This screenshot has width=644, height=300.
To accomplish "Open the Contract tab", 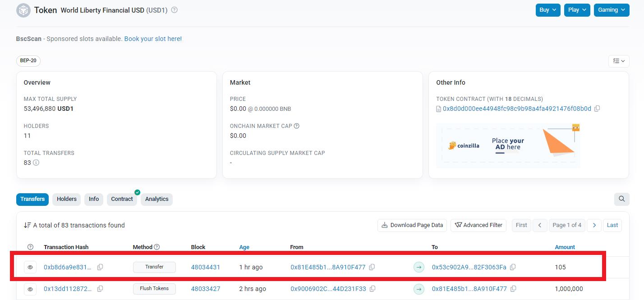I will coord(122,199).
